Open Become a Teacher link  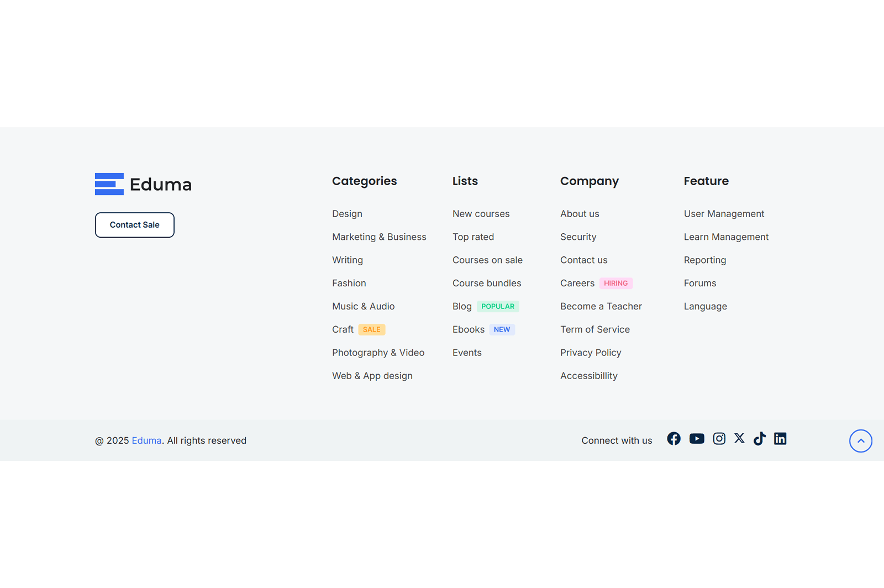pos(601,306)
